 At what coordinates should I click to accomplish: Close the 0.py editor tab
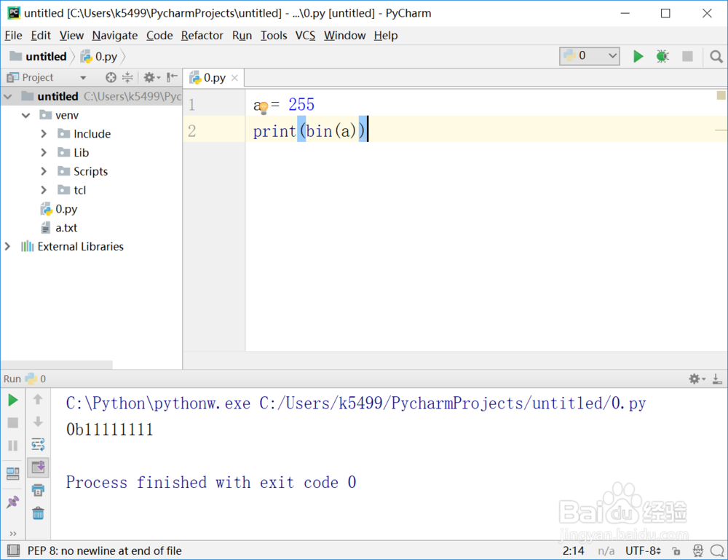click(235, 78)
